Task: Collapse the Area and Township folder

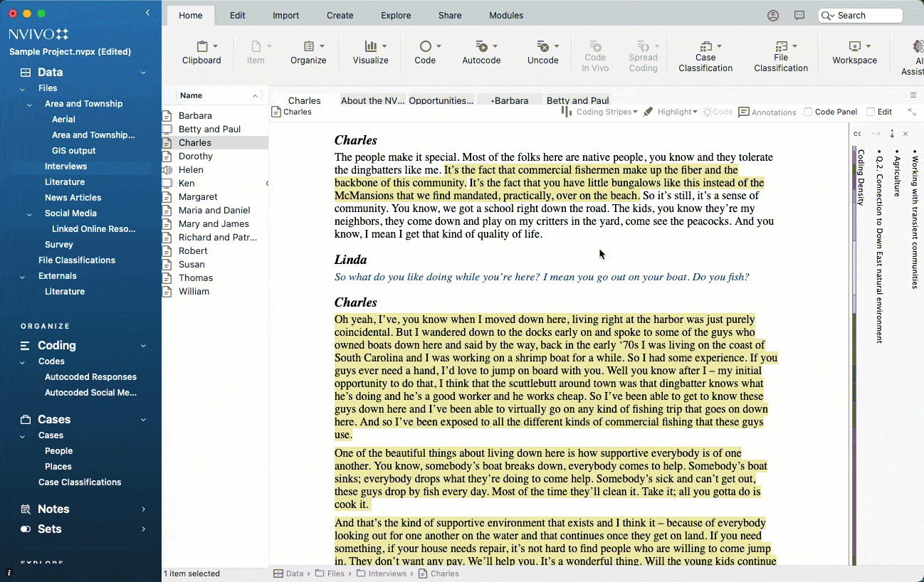Action: click(x=29, y=105)
